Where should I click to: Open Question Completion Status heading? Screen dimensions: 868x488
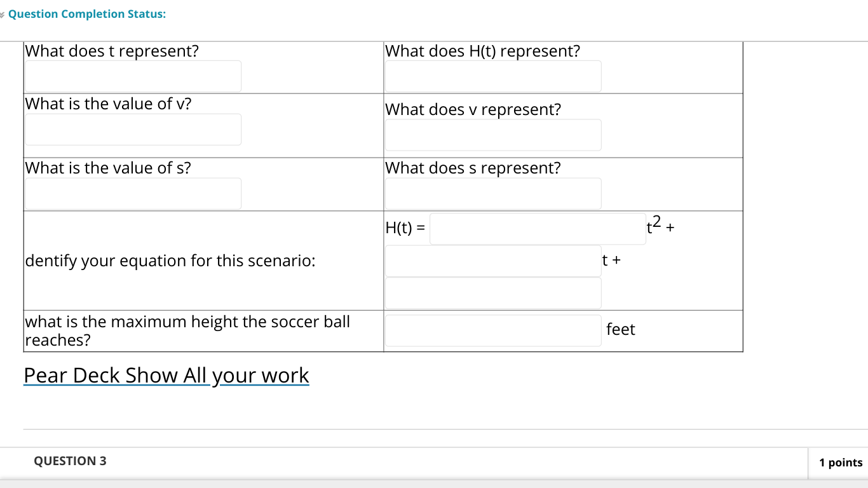[x=87, y=14]
